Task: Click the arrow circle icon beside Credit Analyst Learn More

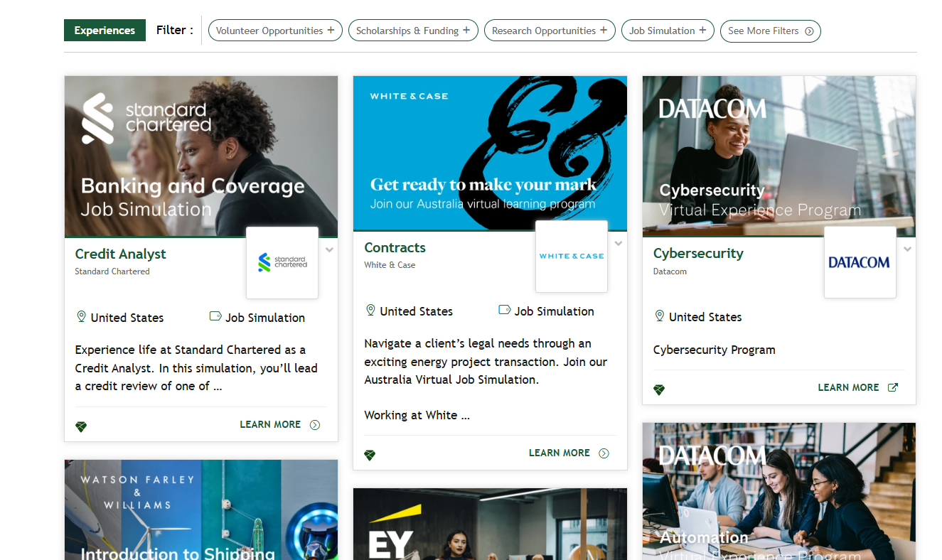Action: 315,425
